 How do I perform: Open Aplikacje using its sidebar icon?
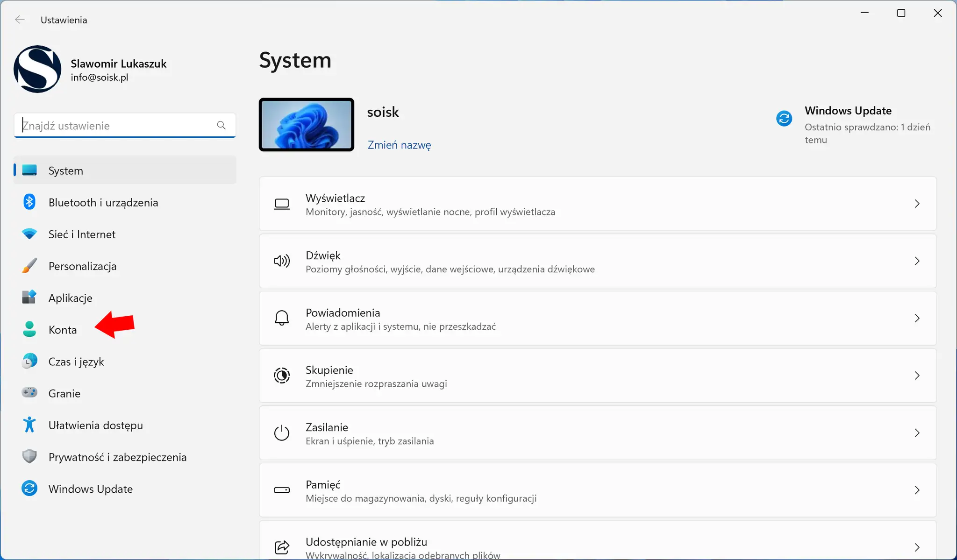pyautogui.click(x=29, y=298)
